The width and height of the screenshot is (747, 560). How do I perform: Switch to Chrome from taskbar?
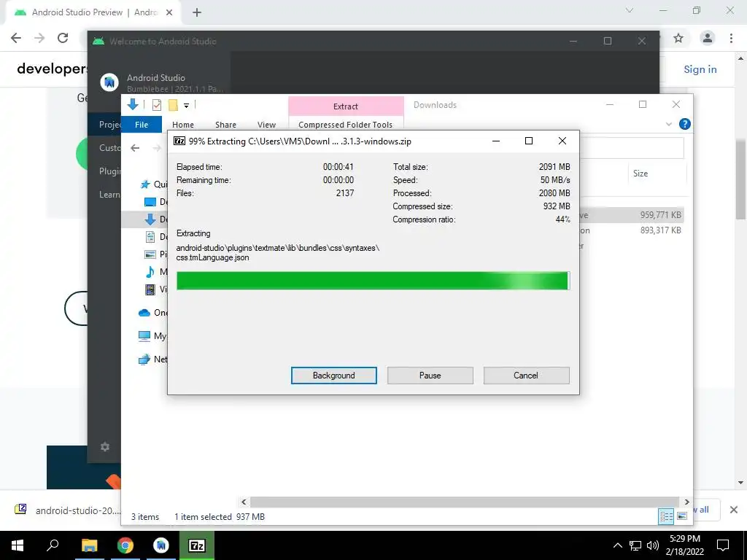click(x=125, y=545)
